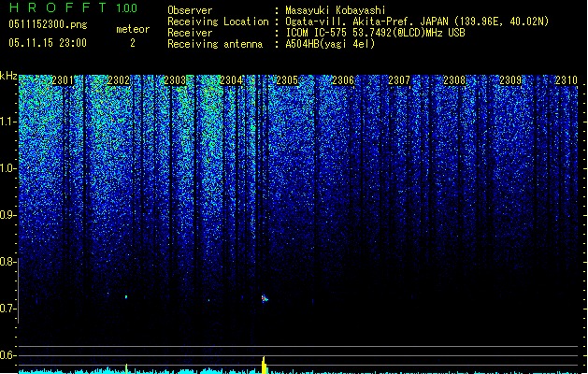The width and height of the screenshot is (588, 374).
Task: Click the ICOM IC-575 receiver value
Action: 375,33
